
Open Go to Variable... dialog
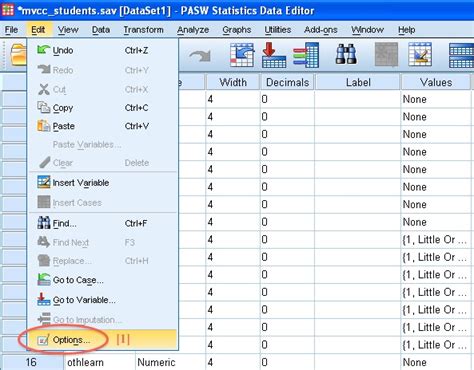103,300
